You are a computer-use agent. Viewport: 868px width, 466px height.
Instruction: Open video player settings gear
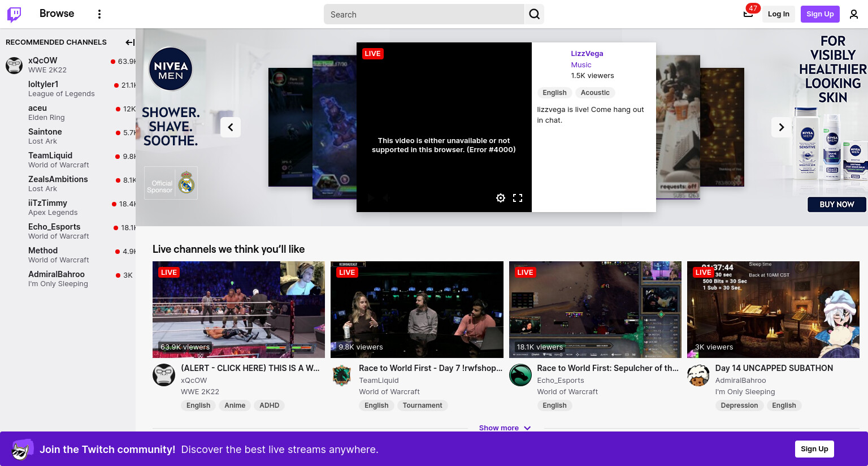tap(501, 198)
